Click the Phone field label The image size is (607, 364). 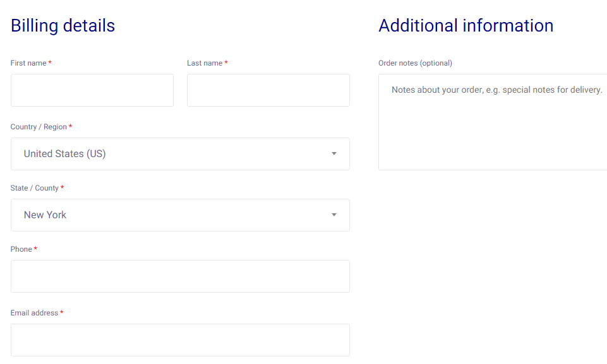[x=21, y=249]
